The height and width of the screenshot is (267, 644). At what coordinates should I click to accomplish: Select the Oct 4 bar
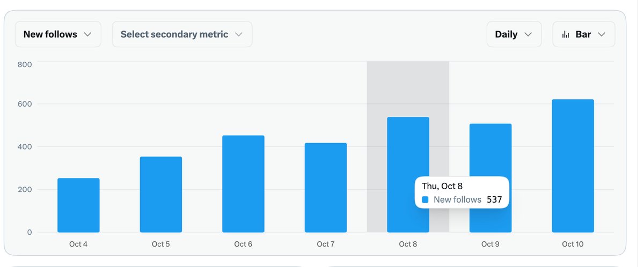click(x=78, y=205)
